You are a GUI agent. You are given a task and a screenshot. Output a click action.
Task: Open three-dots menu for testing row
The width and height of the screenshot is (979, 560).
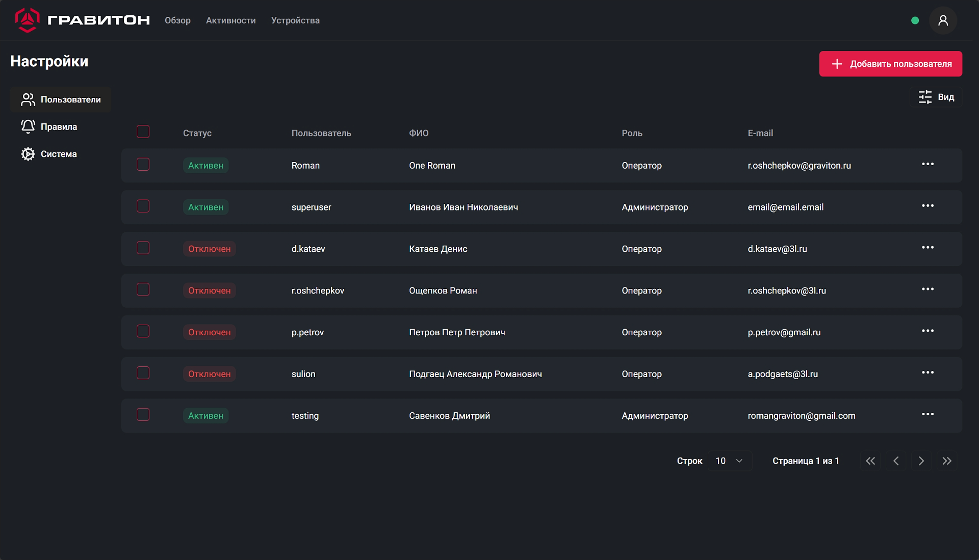[928, 414]
